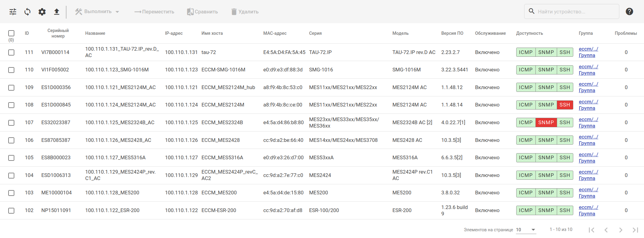Image resolution: width=644 pixels, height=238 pixels.
Task: Click the red SSH badge of device 108
Action: pyautogui.click(x=565, y=105)
